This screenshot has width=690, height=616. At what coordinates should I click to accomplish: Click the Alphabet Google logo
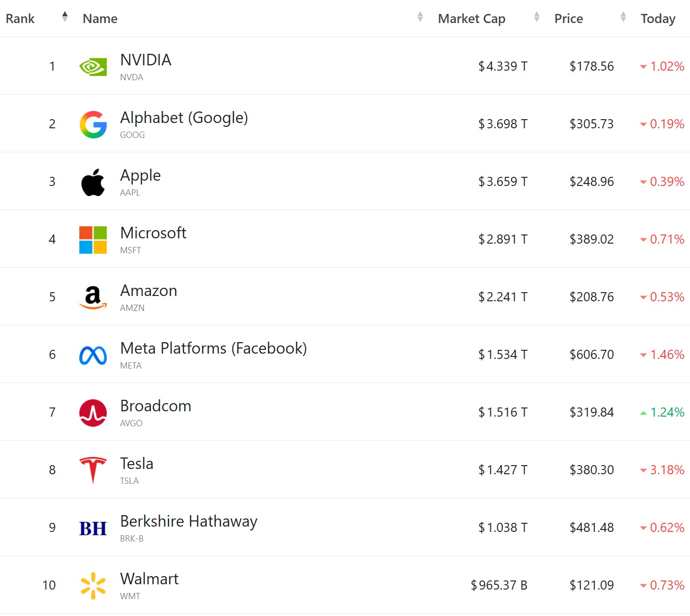93,124
